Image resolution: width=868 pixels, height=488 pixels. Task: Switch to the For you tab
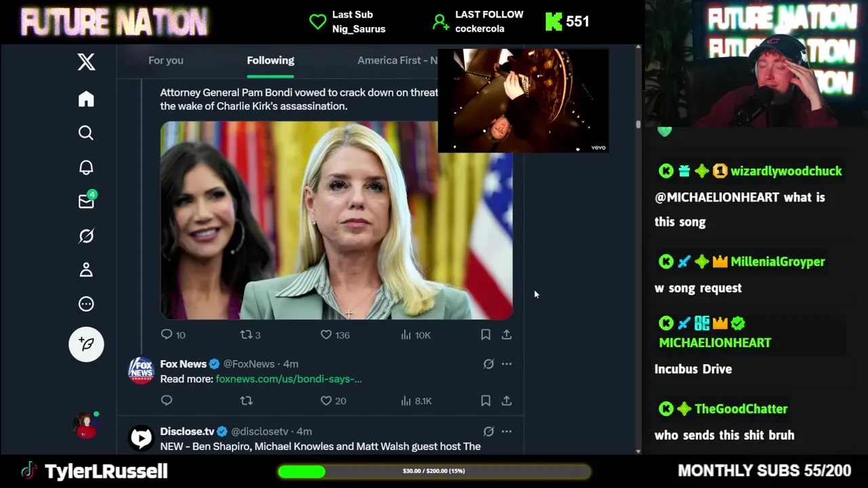point(165,60)
